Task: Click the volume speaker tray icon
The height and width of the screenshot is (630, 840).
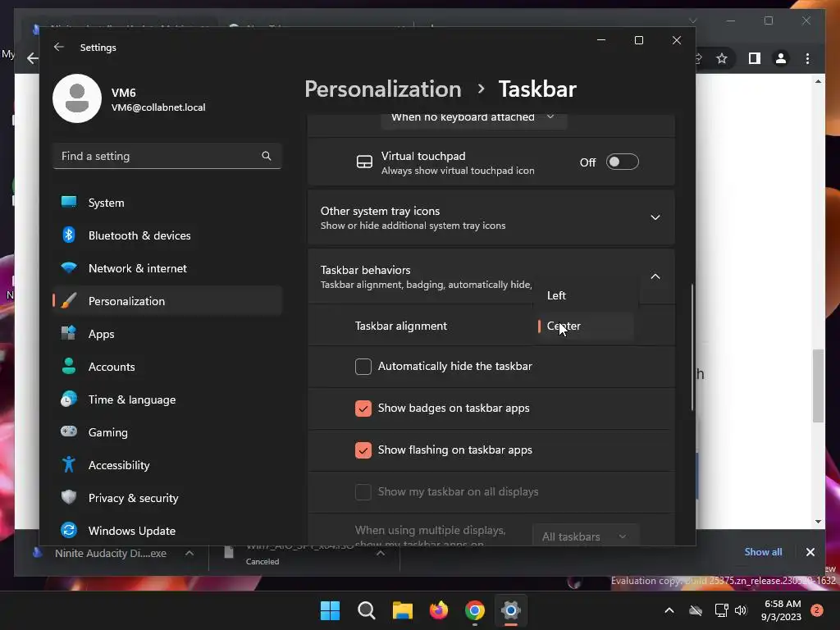Action: 741,610
